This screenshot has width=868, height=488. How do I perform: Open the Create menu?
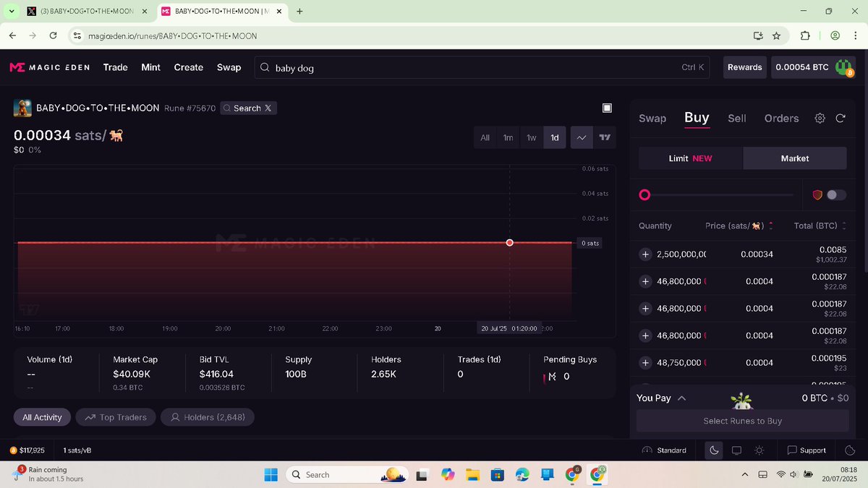(188, 67)
